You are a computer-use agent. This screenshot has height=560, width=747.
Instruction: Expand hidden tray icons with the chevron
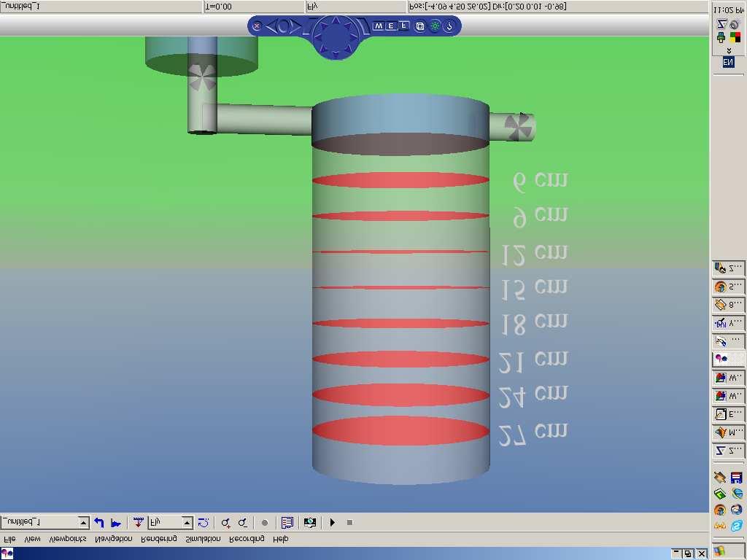[x=729, y=50]
